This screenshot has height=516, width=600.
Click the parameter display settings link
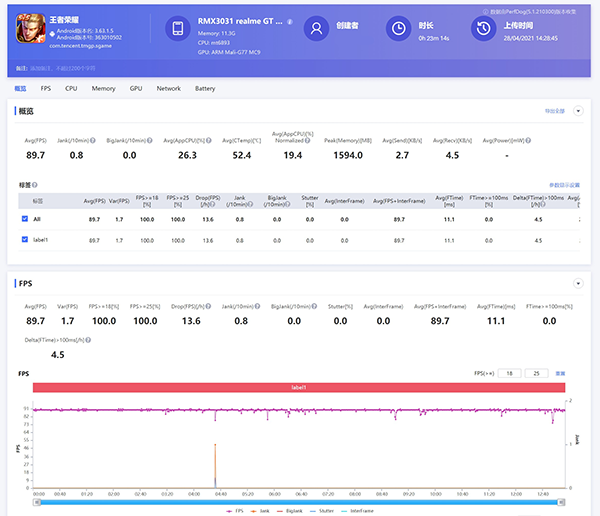pyautogui.click(x=564, y=186)
